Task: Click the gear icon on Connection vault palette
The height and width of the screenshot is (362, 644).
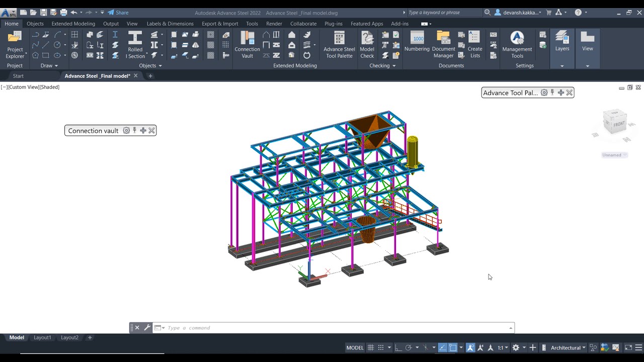Action: pos(126,131)
